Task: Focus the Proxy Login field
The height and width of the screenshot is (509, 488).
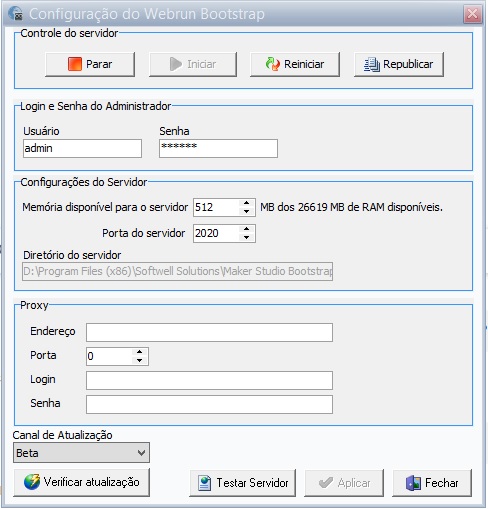Action: [209, 380]
